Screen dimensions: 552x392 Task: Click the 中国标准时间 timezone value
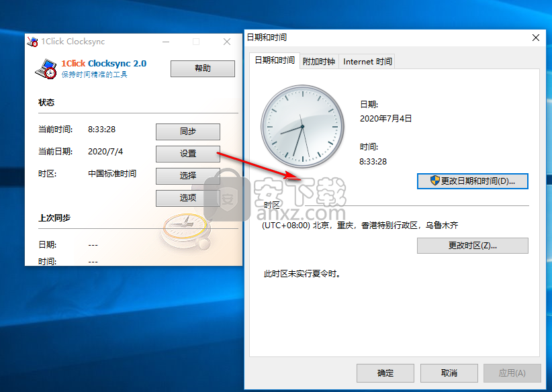(x=112, y=174)
